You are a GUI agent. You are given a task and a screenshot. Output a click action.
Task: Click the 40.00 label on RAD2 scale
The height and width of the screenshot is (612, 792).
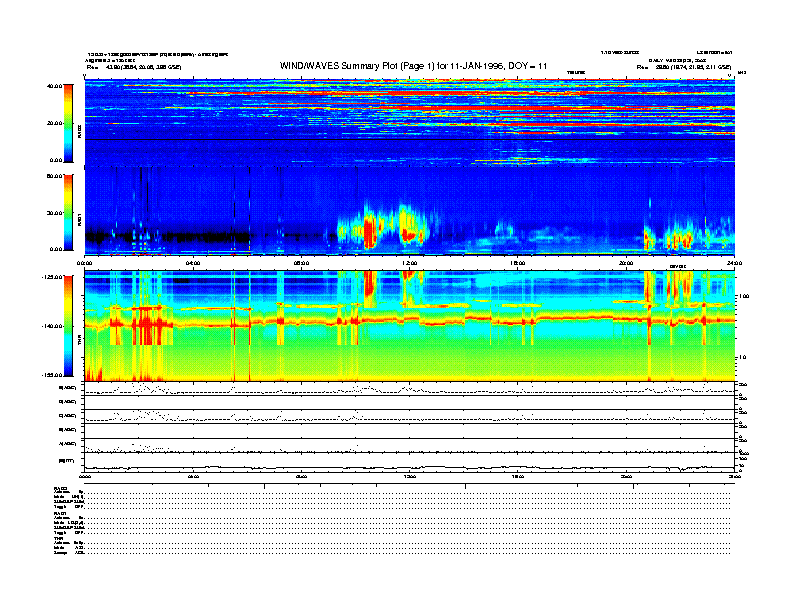pos(54,86)
